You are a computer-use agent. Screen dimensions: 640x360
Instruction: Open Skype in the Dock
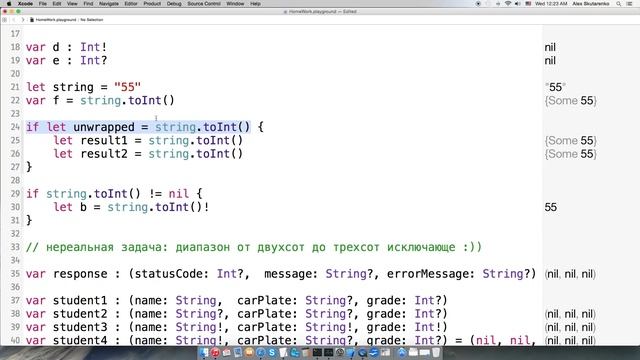click(272, 352)
